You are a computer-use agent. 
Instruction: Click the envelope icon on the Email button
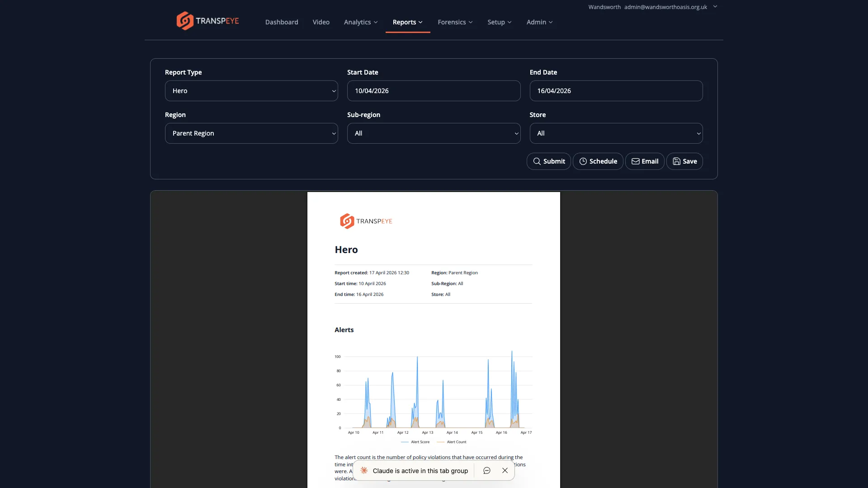(x=635, y=161)
